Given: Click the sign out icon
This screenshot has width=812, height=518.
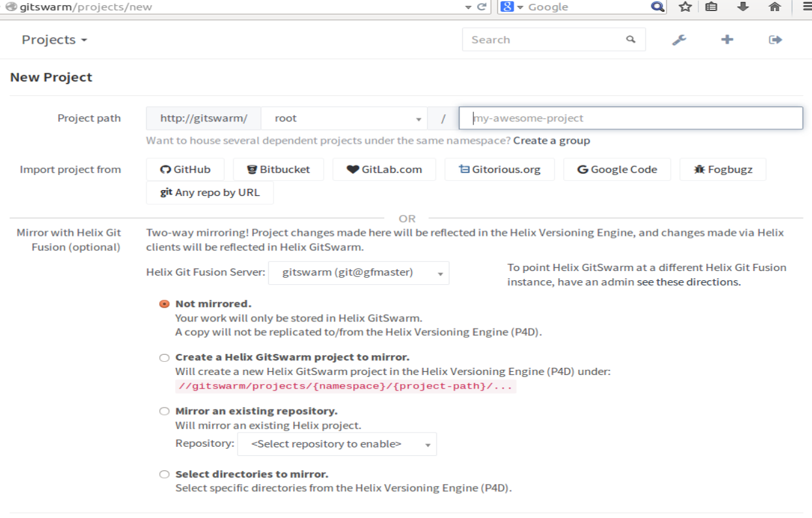Looking at the screenshot, I should (775, 40).
